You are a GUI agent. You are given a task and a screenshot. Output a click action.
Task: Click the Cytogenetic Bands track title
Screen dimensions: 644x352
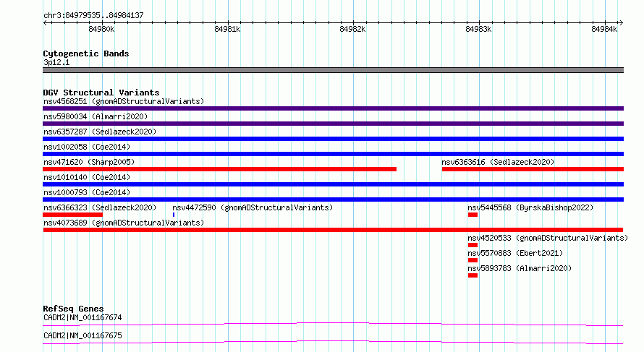86,53
